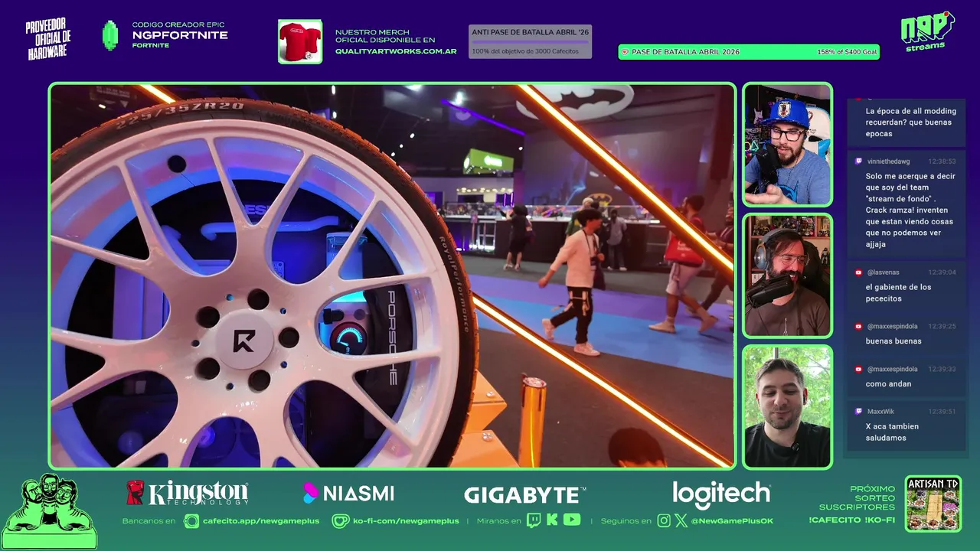Click message 'X aca tambien saludamos'

[892, 432]
